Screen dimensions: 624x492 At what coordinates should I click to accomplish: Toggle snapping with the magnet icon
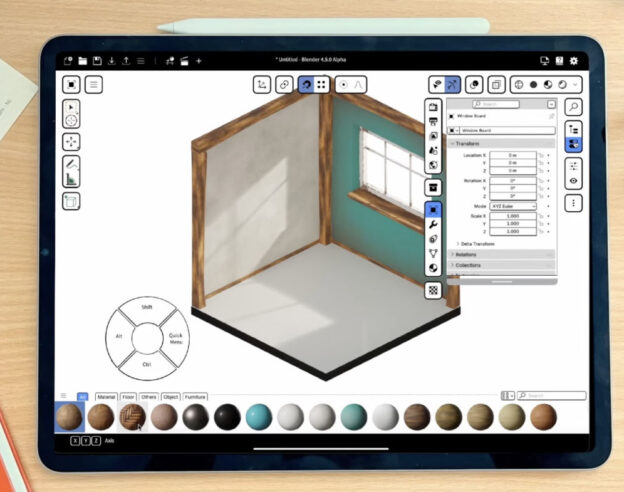306,84
